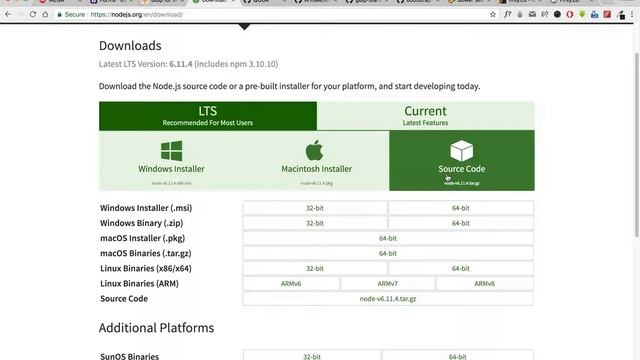Click the Downloads heading
This screenshot has height=360, width=640.
130,46
